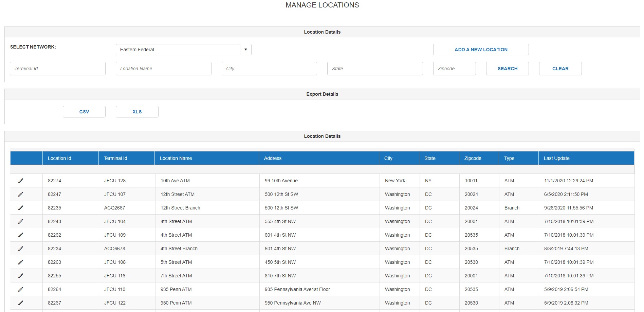Image resolution: width=644 pixels, height=312 pixels.
Task: Edit location 82243 with pencil icon
Action: click(21, 221)
